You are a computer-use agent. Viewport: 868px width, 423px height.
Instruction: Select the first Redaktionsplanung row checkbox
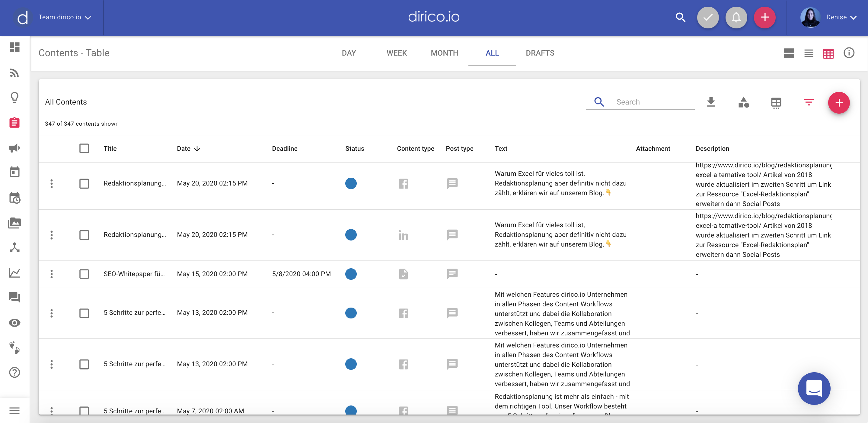pyautogui.click(x=84, y=183)
